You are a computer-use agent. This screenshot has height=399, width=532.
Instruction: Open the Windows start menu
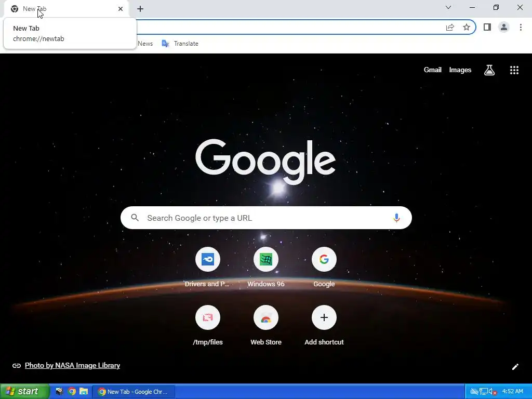(24, 391)
